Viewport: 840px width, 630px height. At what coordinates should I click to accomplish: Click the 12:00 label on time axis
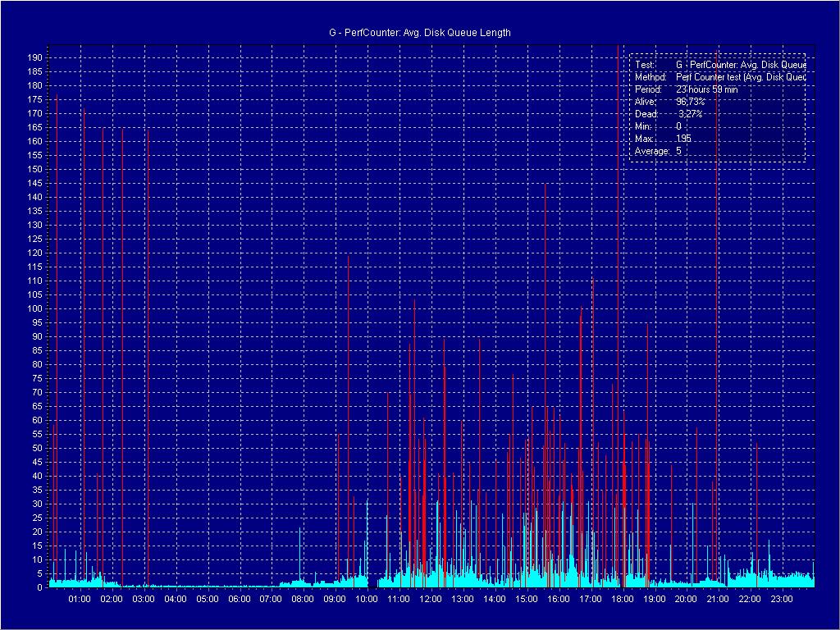coord(430,600)
